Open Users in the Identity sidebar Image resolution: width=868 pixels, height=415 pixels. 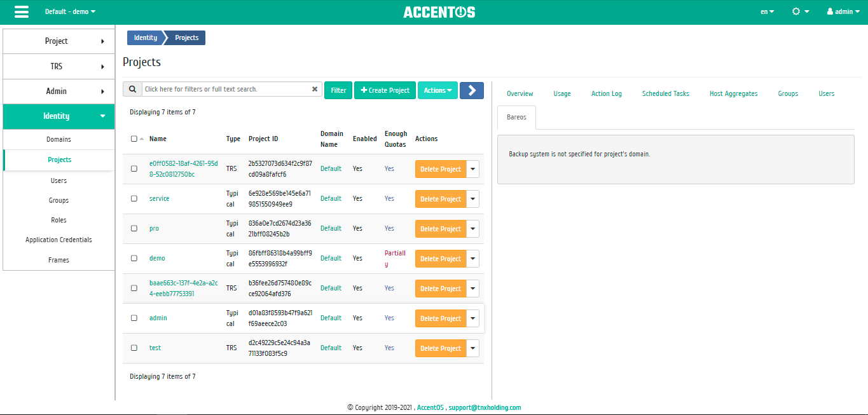click(x=59, y=180)
